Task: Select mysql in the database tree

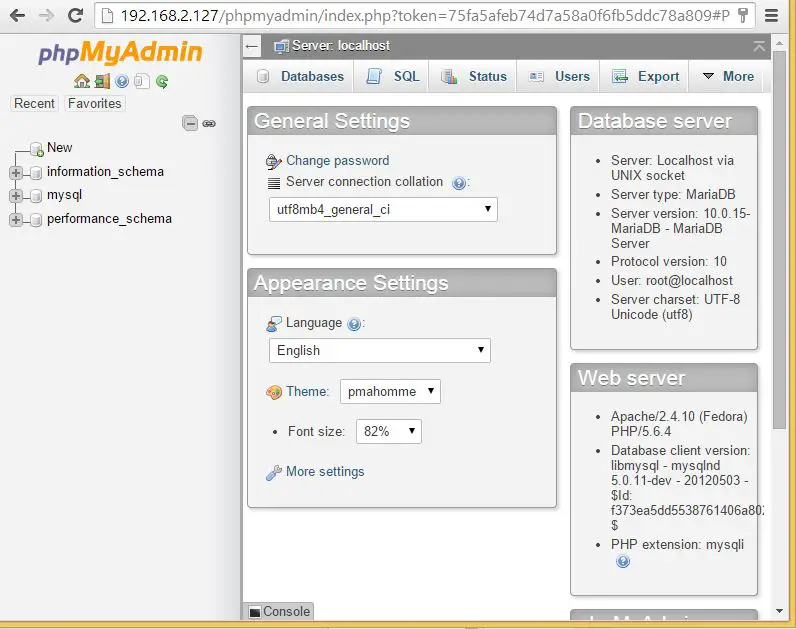Action: pyautogui.click(x=64, y=195)
